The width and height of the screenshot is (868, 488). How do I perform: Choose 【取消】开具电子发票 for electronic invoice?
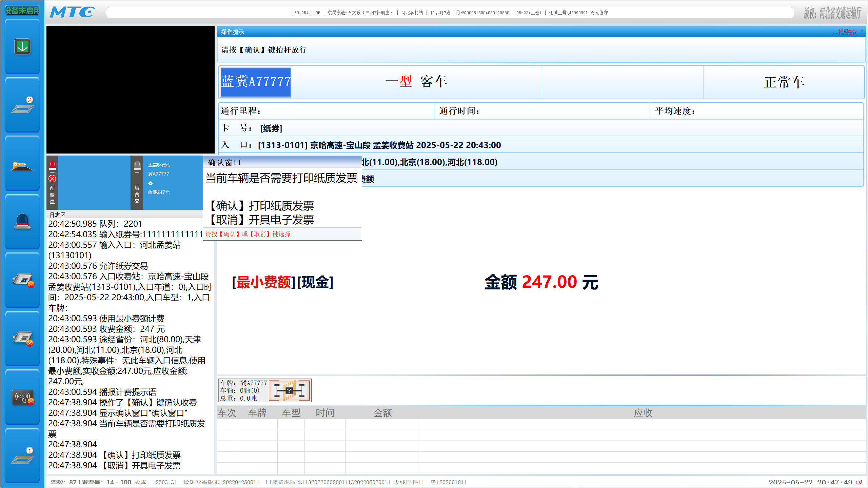[261, 220]
